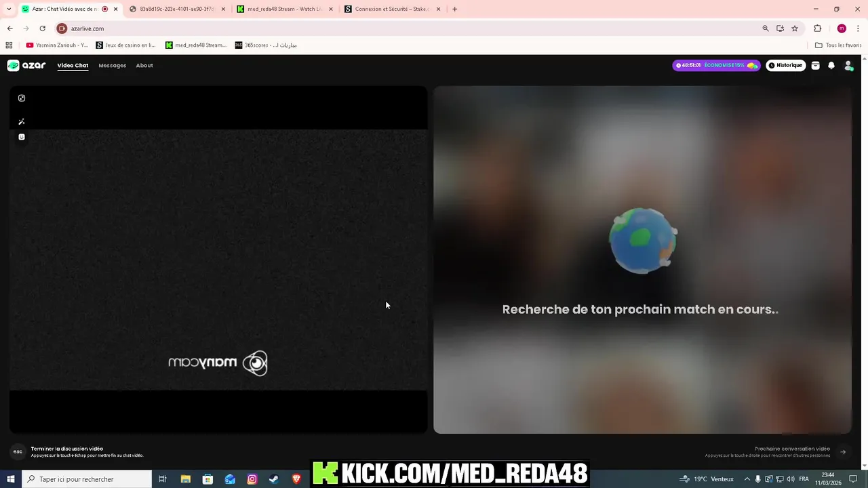Click the camera-in-use site info icon
Viewport: 868px width, 488px height.
pos(62,28)
